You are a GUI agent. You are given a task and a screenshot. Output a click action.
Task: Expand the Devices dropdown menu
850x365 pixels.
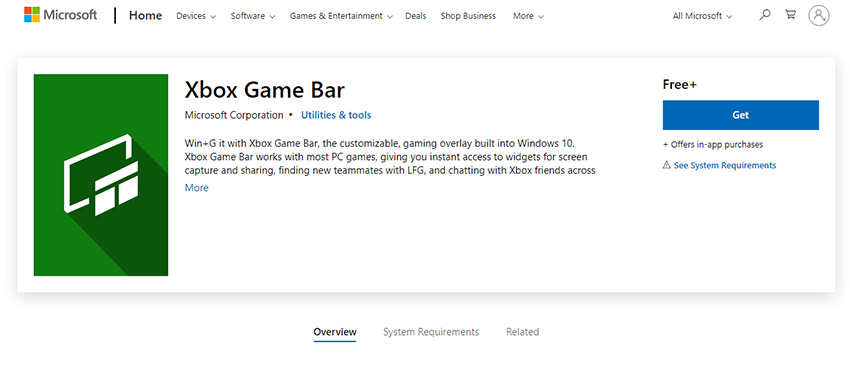click(196, 16)
